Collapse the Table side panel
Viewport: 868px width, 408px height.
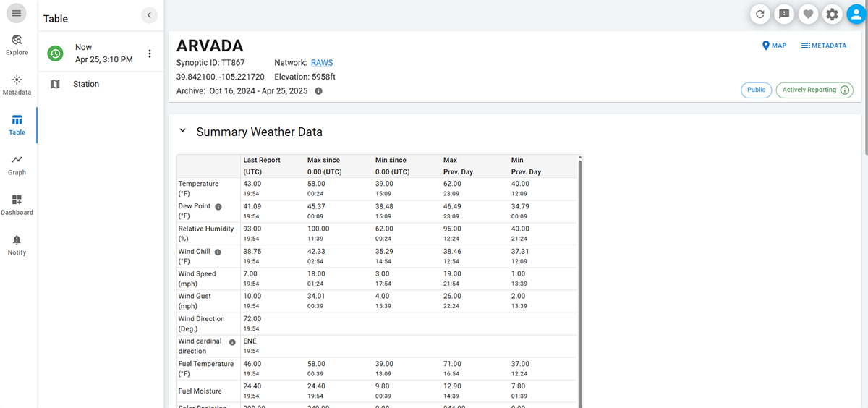pos(149,14)
